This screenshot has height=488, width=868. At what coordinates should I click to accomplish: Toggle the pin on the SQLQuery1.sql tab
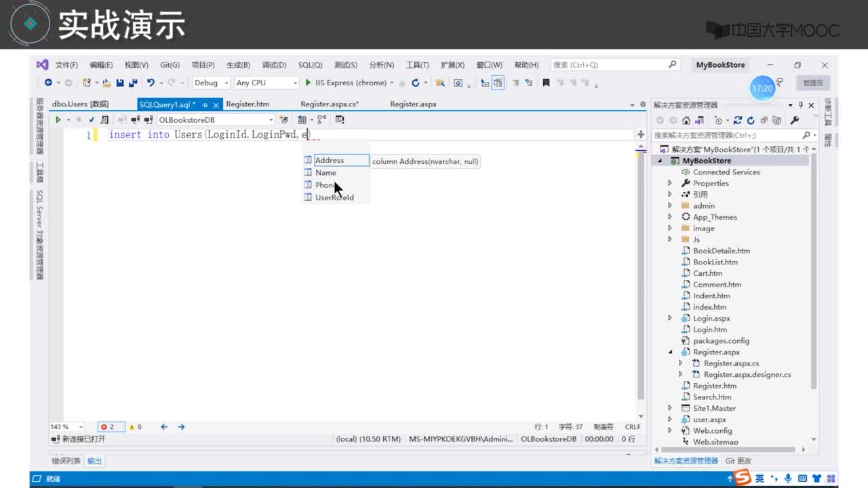[205, 105]
